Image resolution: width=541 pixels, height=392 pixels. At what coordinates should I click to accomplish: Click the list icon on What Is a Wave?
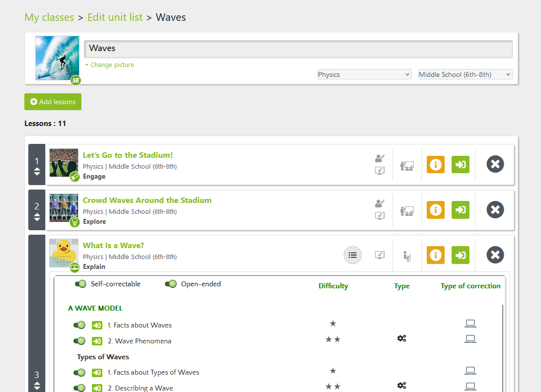coord(353,255)
